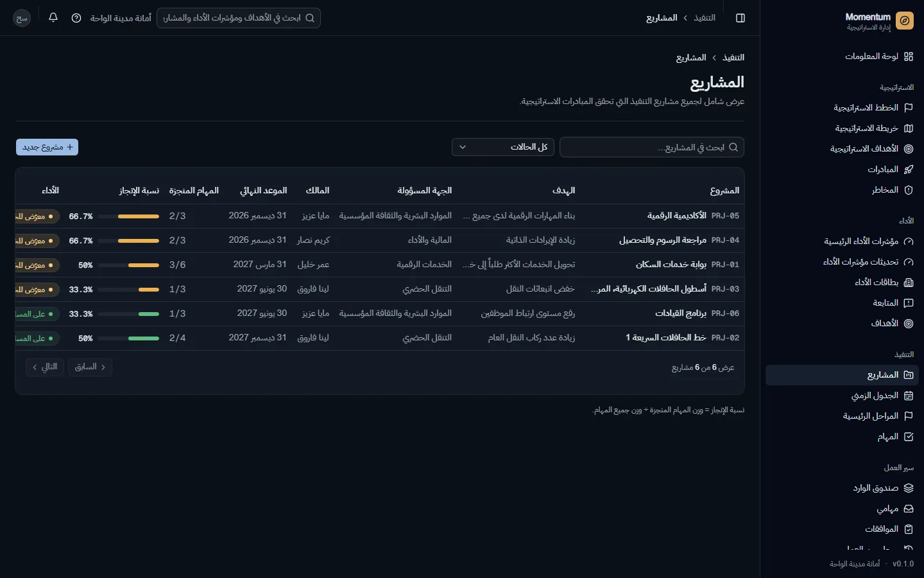The image size is (924, 578).
Task: Open the notifications bell icon
Action: (53, 17)
